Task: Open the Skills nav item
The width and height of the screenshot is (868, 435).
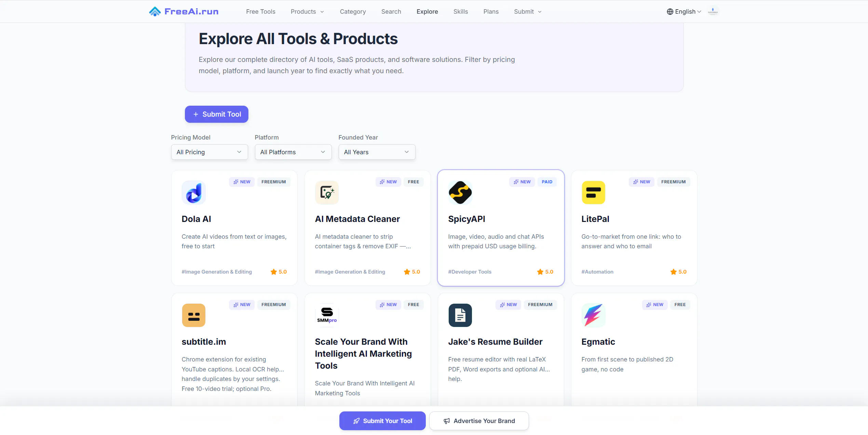Action: [461, 12]
